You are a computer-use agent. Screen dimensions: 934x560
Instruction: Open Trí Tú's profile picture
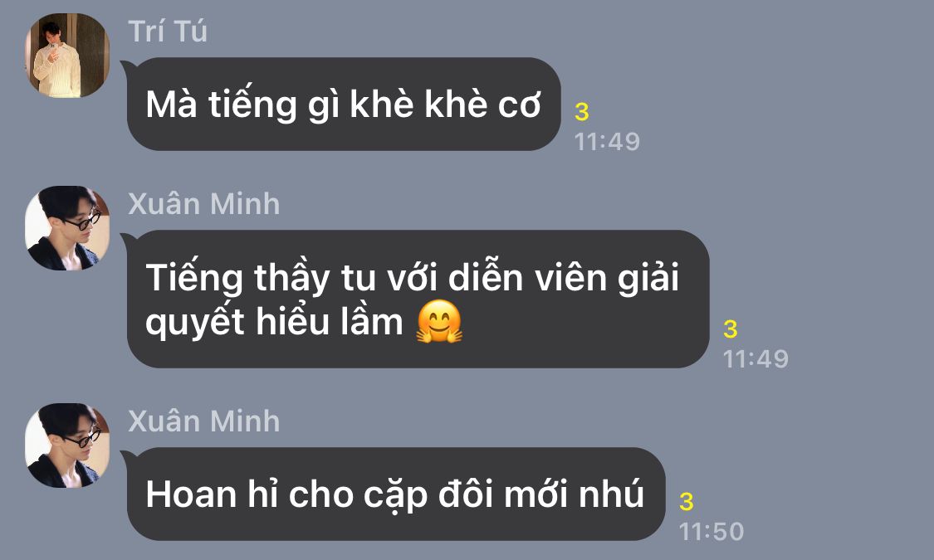point(67,56)
